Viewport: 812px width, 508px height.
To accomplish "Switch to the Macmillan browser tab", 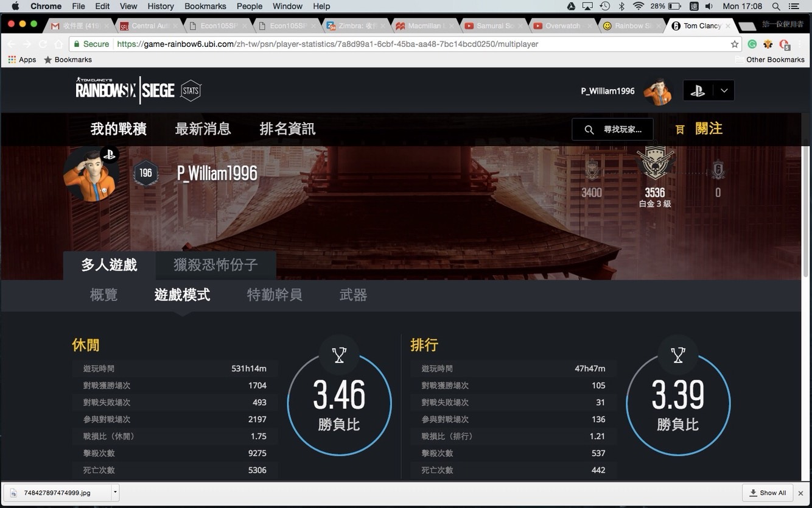I will tap(424, 26).
